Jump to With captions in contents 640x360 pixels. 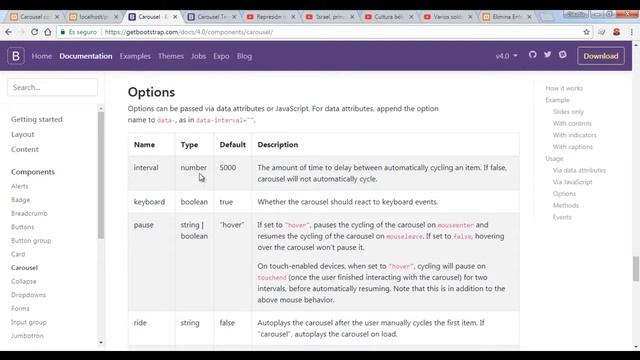click(x=573, y=147)
